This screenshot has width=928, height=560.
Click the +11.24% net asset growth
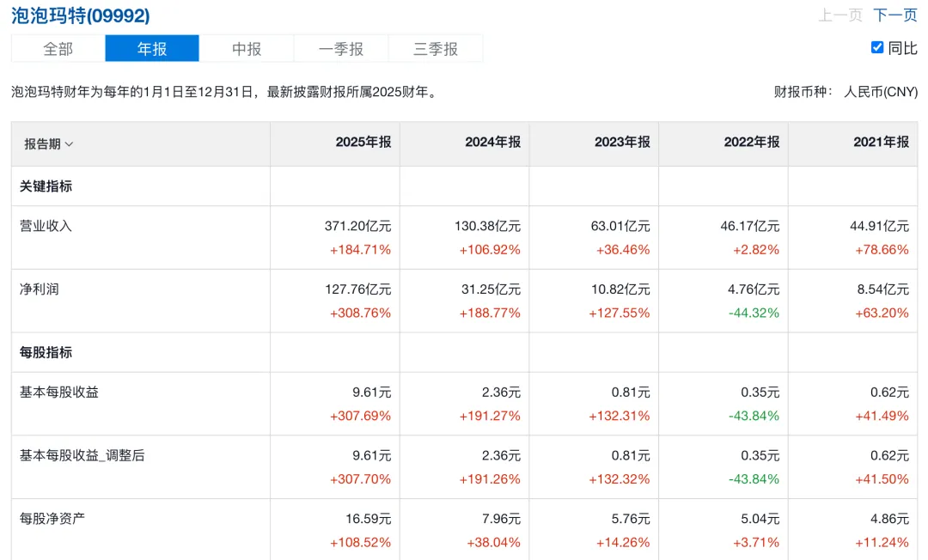pos(882,542)
